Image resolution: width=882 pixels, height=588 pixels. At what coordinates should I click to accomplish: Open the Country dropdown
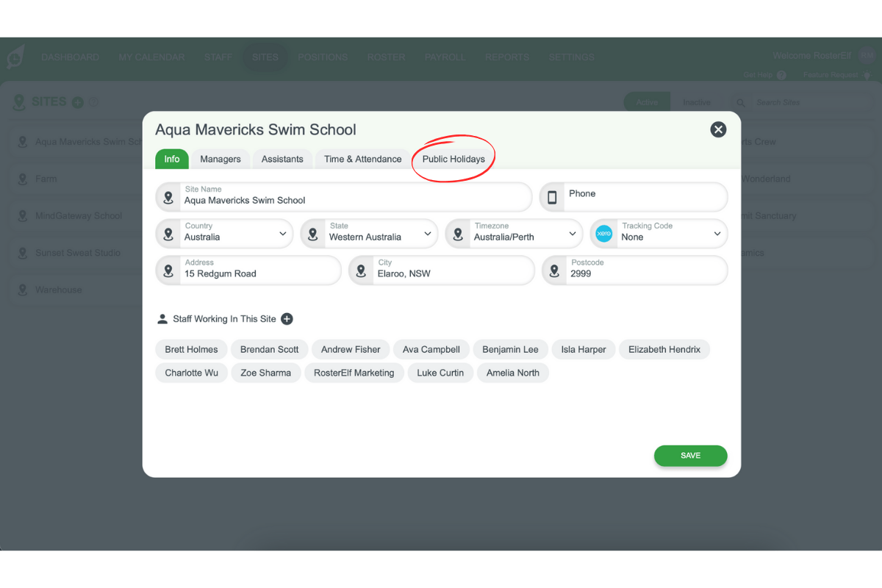pos(283,234)
